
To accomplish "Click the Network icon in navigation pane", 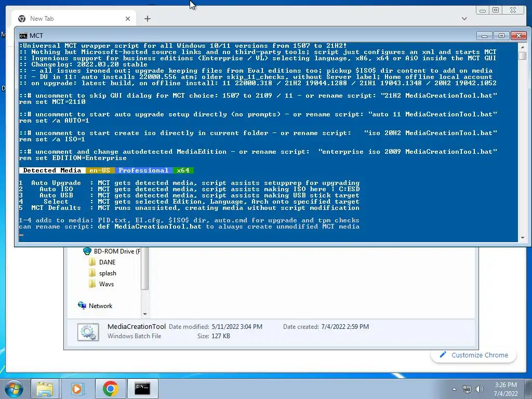I will pos(82,305).
